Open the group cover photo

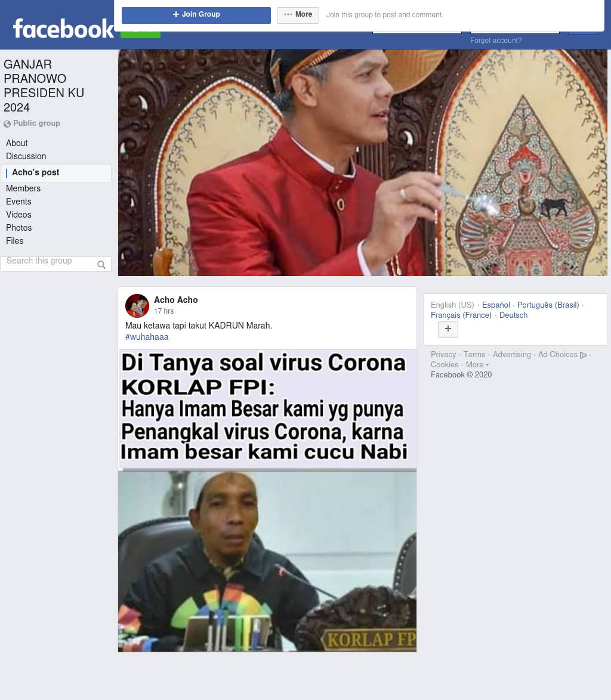[x=363, y=163]
